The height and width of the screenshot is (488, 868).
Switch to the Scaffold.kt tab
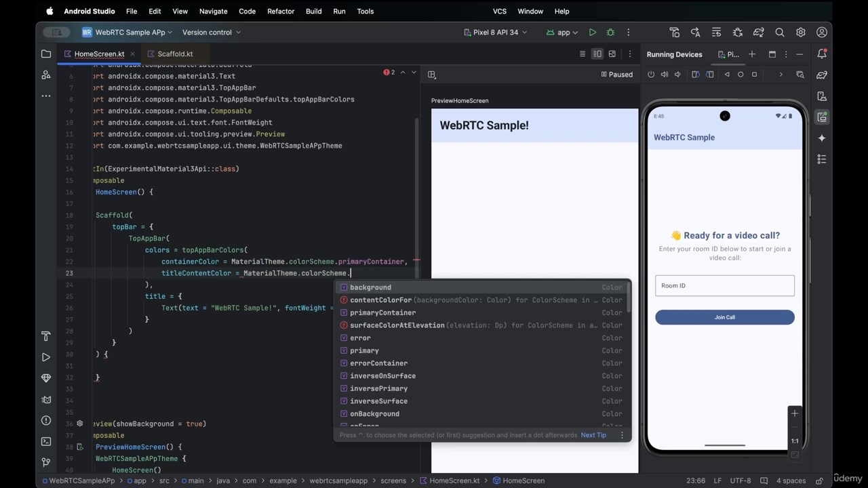click(175, 54)
